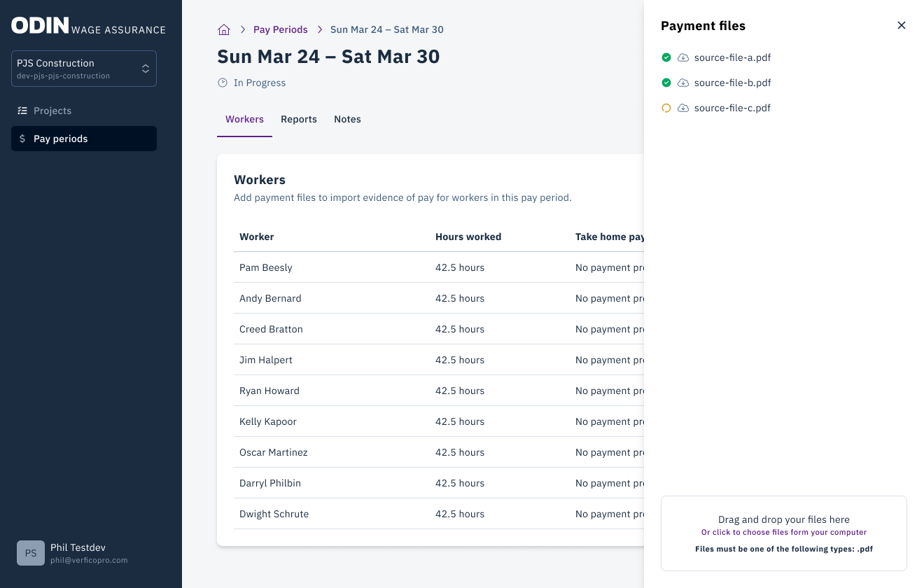924x588 pixels.
Task: Click the pending status indicator on source-file-c.pdf
Action: 666,108
